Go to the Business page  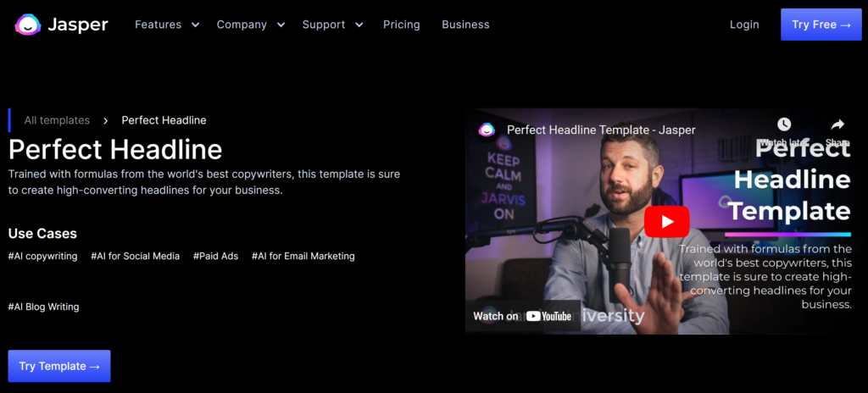465,25
